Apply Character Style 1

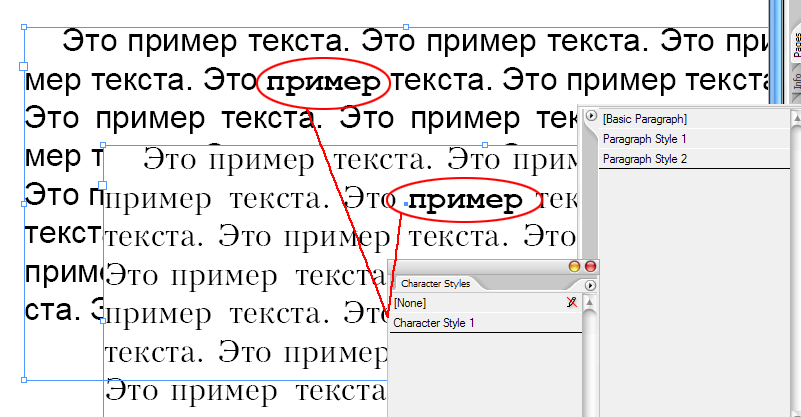486,323
